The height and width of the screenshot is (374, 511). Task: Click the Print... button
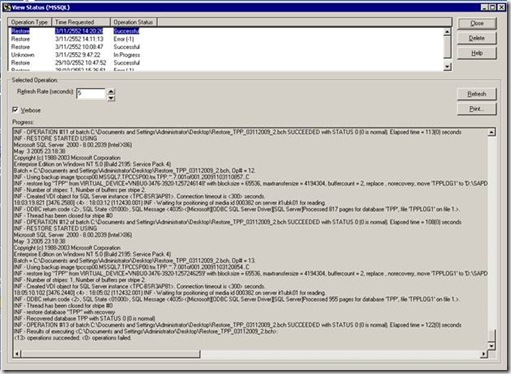477,109
